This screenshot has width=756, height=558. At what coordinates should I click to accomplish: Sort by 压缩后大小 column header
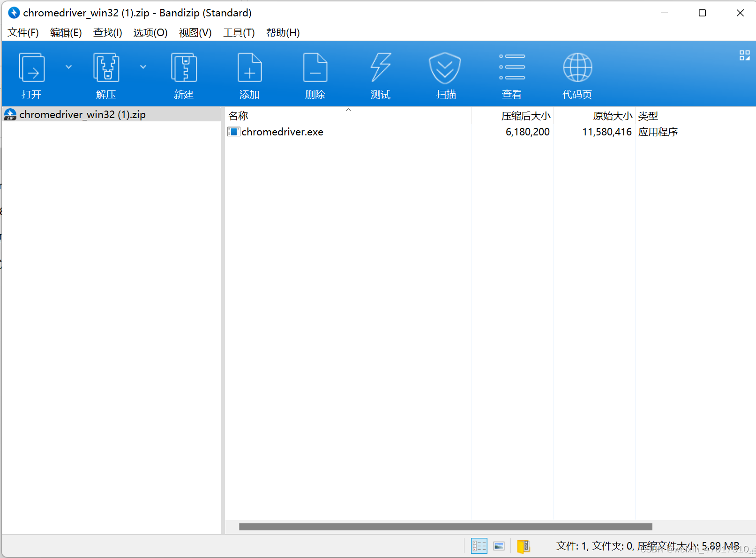pos(512,116)
